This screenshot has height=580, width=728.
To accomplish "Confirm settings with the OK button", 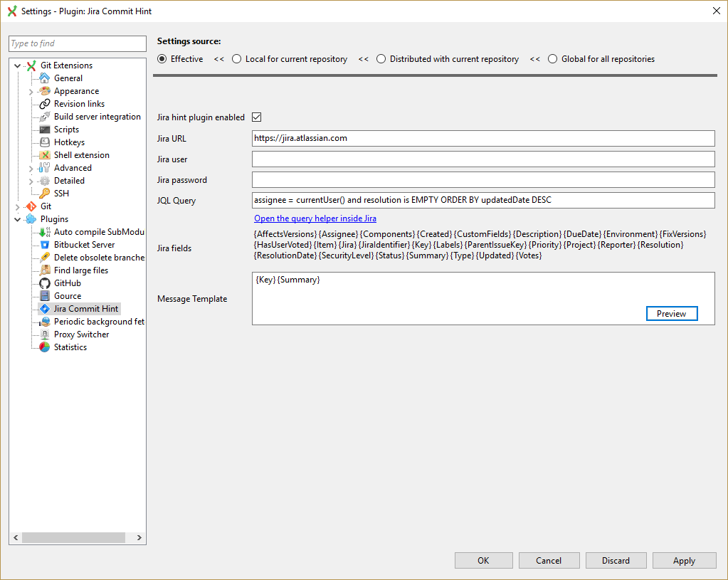I will [x=484, y=561].
